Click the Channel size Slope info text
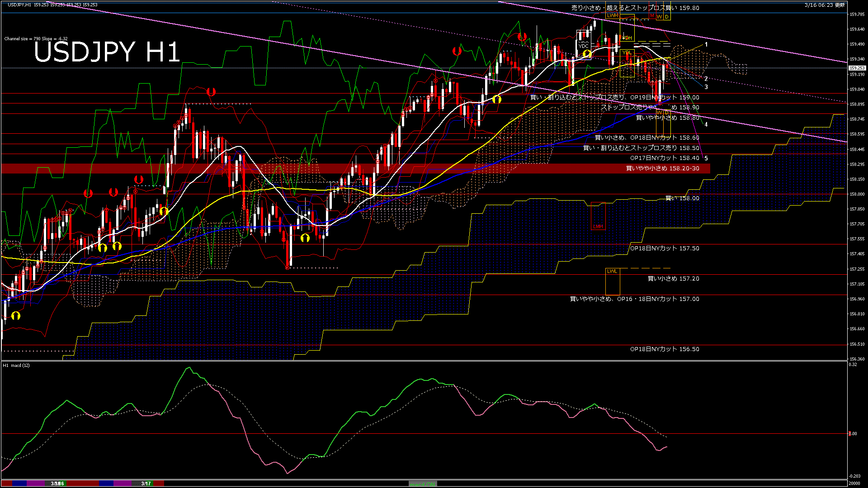 [x=36, y=39]
